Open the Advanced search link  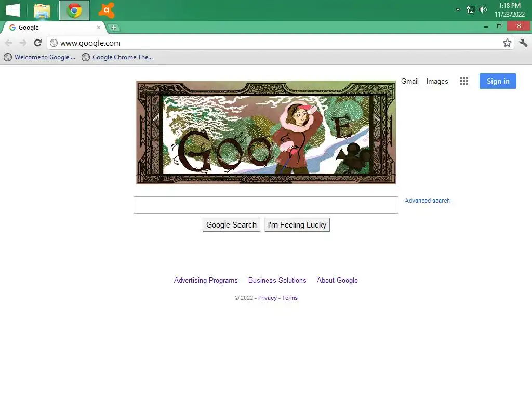point(427,201)
